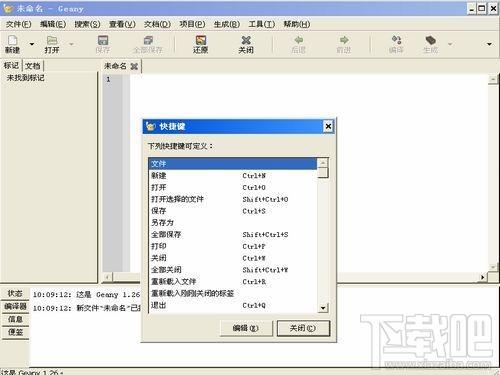Image resolution: width=500 pixels, height=375 pixels.
Task: Switch to the 文档 sidebar tab
Action: [33, 65]
